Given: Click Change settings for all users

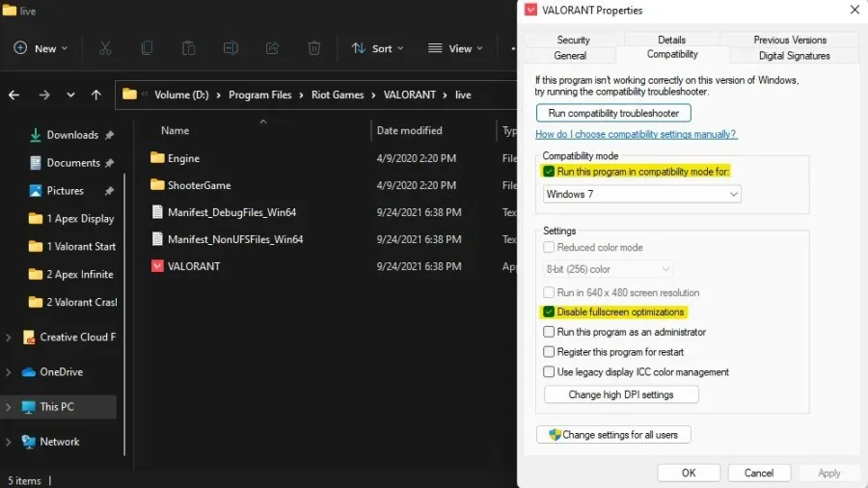Looking at the screenshot, I should click(613, 435).
